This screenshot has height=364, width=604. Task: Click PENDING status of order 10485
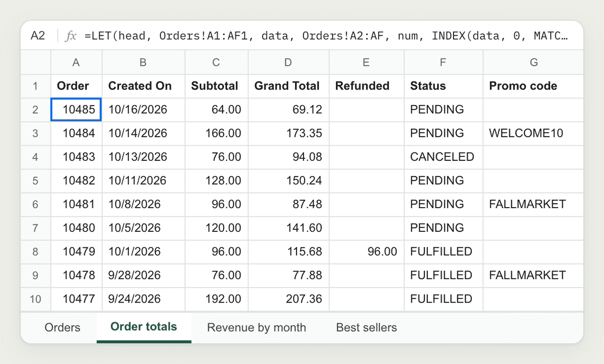[443, 110]
